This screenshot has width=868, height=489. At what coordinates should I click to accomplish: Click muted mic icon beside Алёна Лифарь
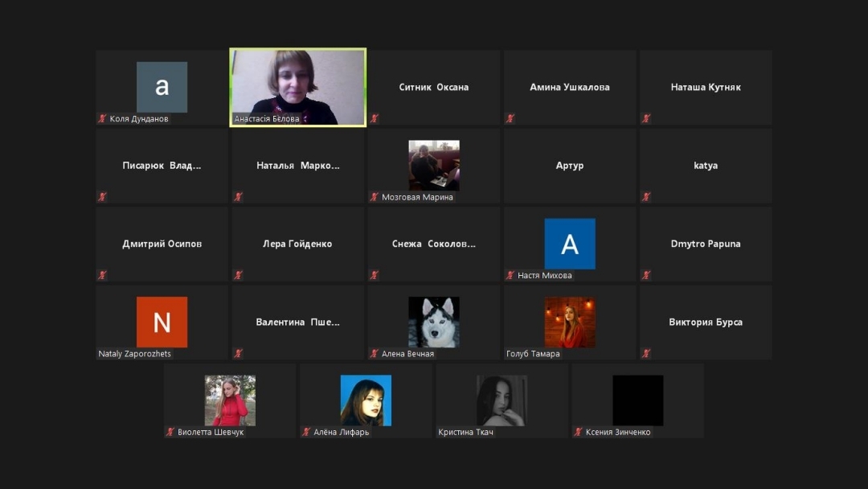pyautogui.click(x=306, y=432)
